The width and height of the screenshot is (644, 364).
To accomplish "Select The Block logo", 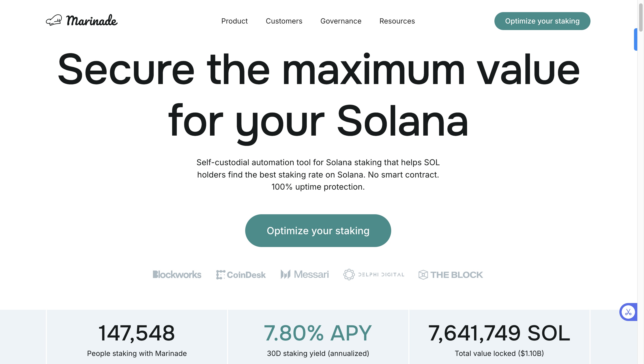I will coord(450,274).
